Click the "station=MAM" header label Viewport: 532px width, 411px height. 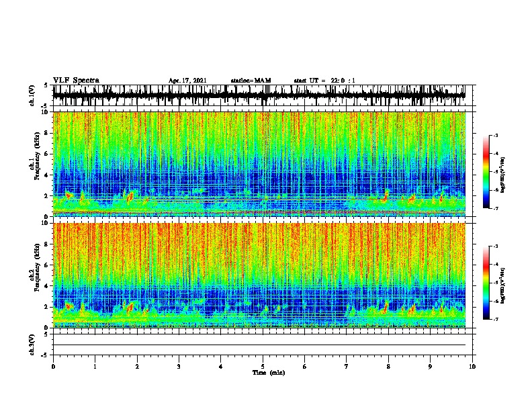point(251,81)
